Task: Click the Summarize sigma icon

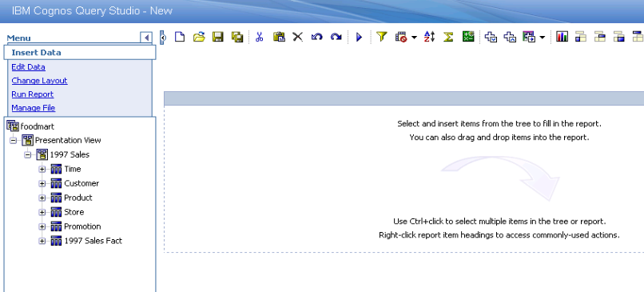Action: tap(448, 37)
